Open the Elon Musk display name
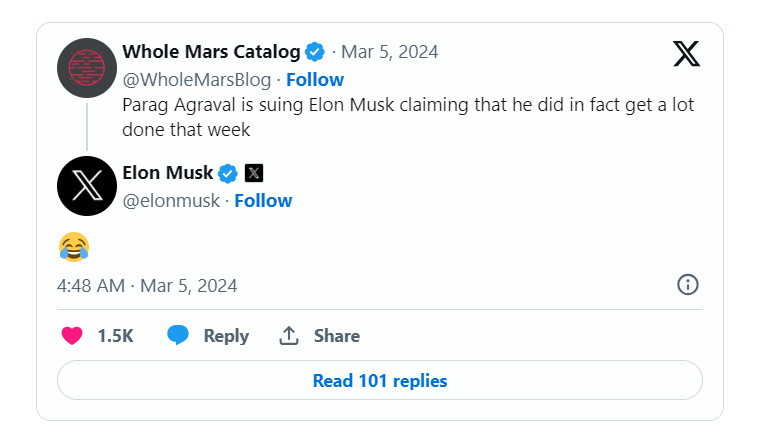Screen dimensions: 758x438 point(167,173)
